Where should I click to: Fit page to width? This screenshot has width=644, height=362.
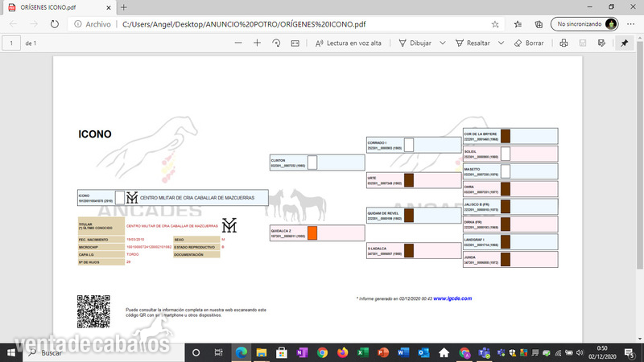coord(295,43)
